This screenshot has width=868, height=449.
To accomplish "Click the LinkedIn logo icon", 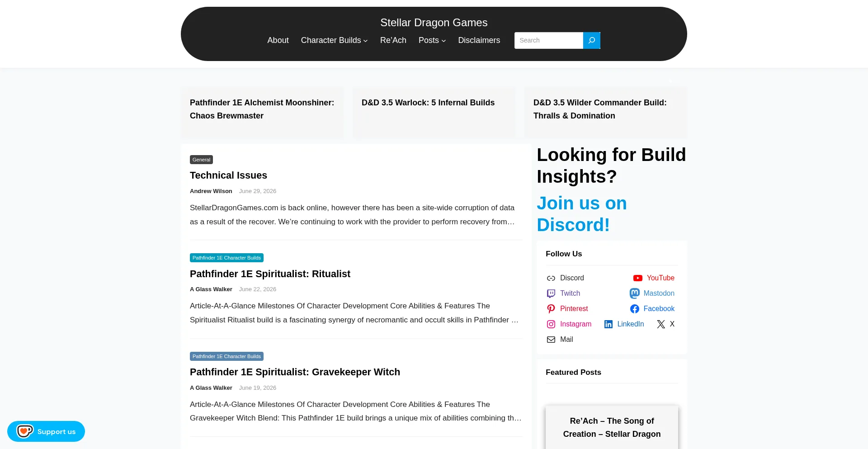I will click(609, 324).
